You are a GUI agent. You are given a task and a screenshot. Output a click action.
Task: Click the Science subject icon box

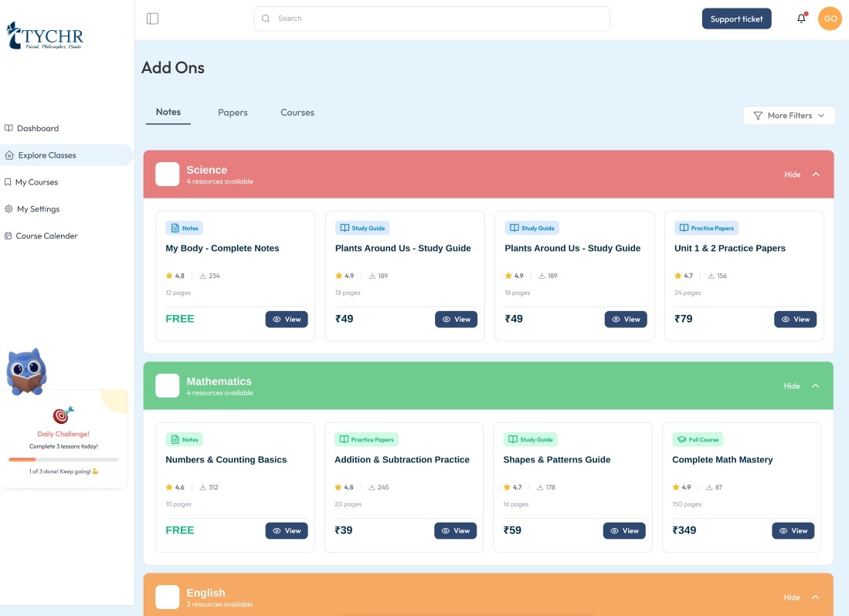[x=167, y=174]
